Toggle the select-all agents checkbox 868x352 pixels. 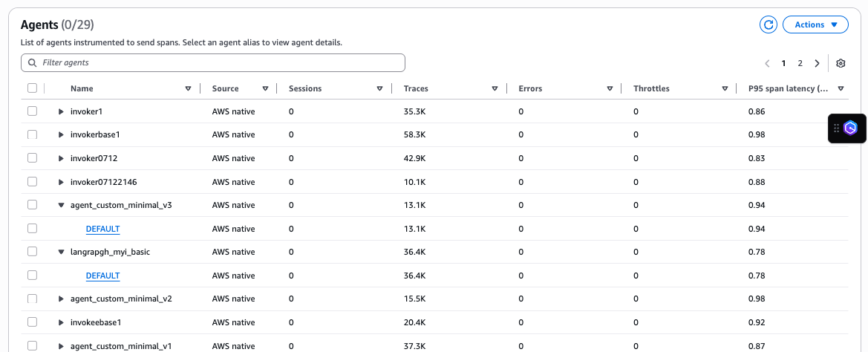pyautogui.click(x=32, y=88)
